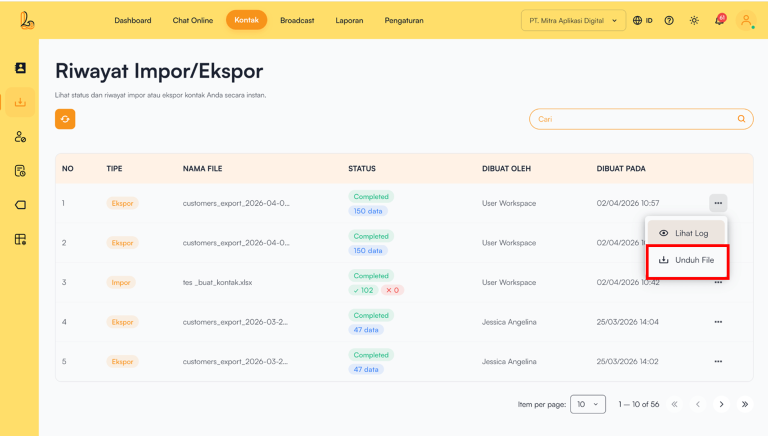Select Unduh File from context menu
This screenshot has height=436, width=768.
687,261
